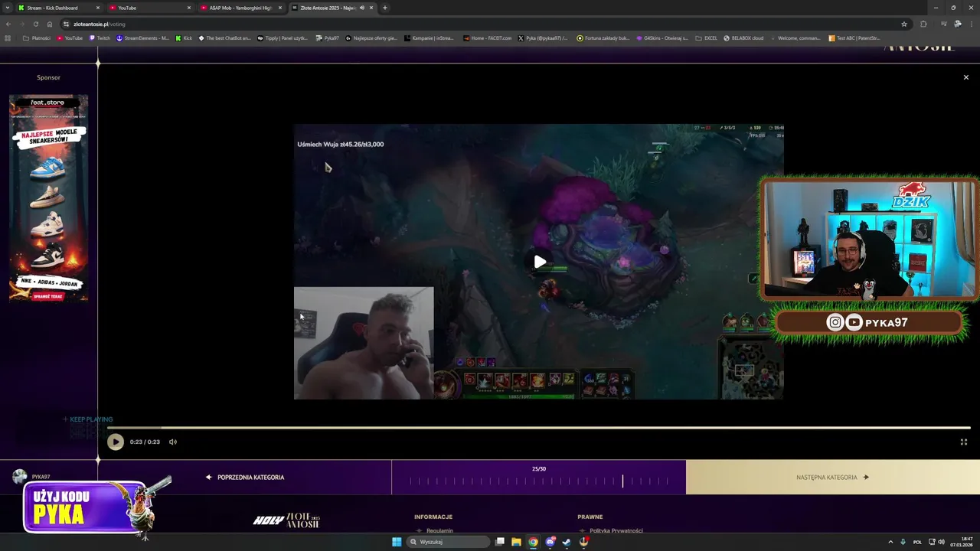Click the Regulamin footer link
Viewport: 980px width, 551px height.
[439, 530]
